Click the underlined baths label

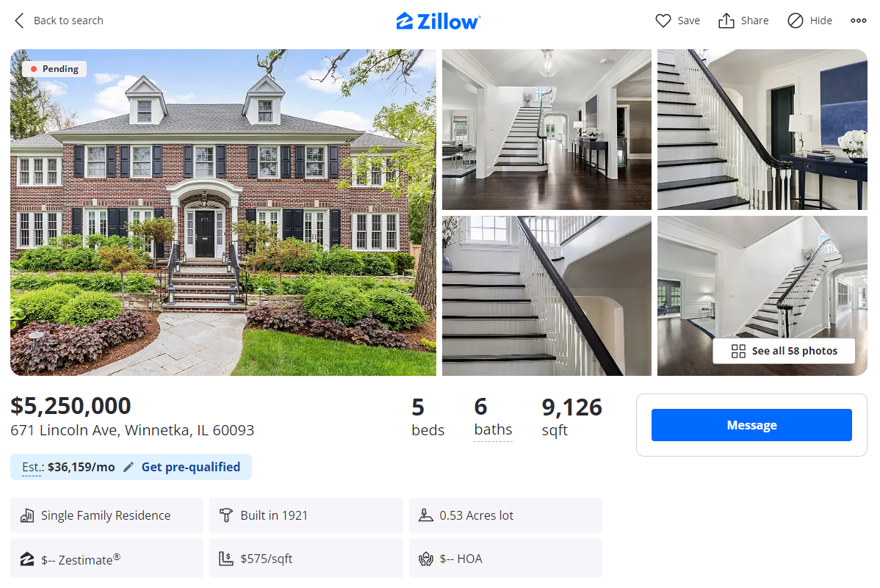(x=494, y=429)
